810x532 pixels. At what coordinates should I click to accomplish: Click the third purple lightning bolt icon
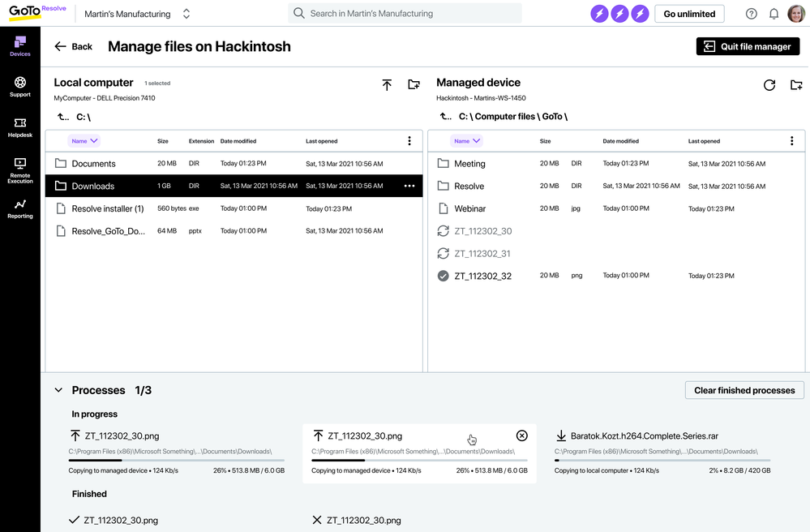[x=640, y=14]
